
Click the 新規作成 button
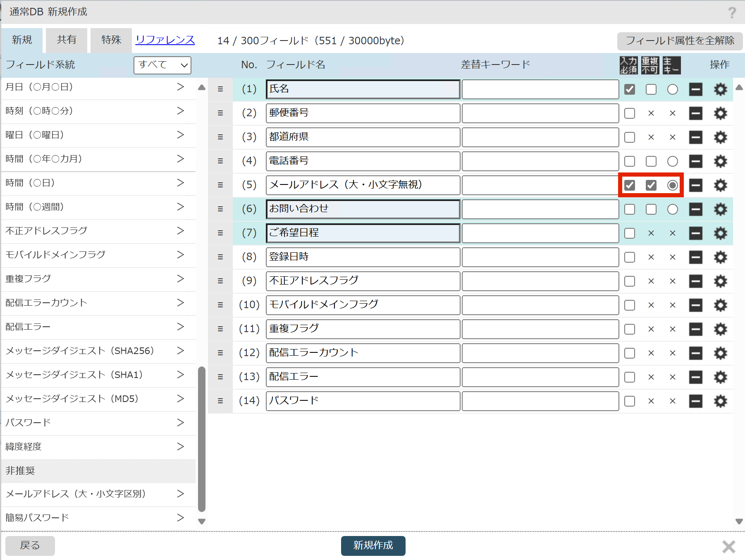(373, 546)
